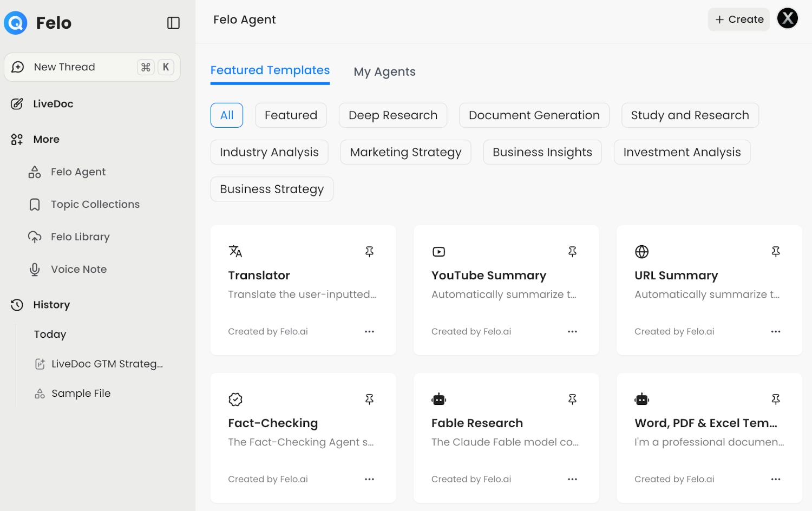Pin the Fable Research template

pyautogui.click(x=573, y=399)
